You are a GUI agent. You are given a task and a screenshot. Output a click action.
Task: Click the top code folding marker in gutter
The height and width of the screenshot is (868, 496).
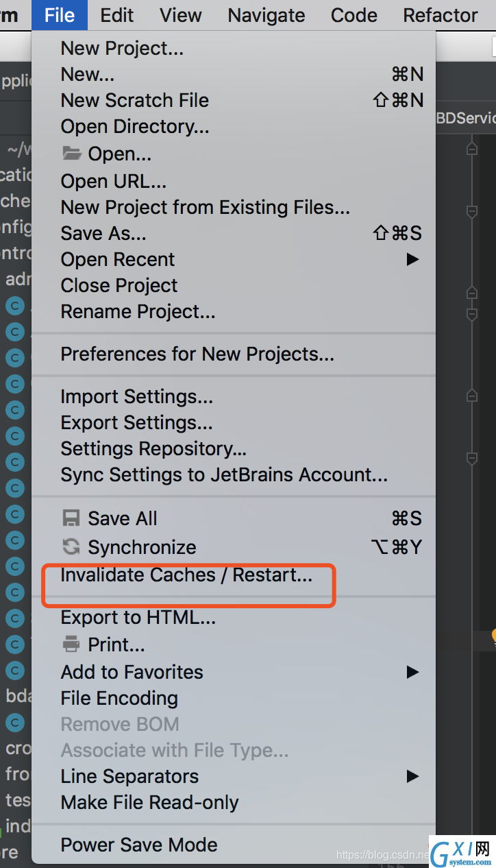pyautogui.click(x=471, y=148)
